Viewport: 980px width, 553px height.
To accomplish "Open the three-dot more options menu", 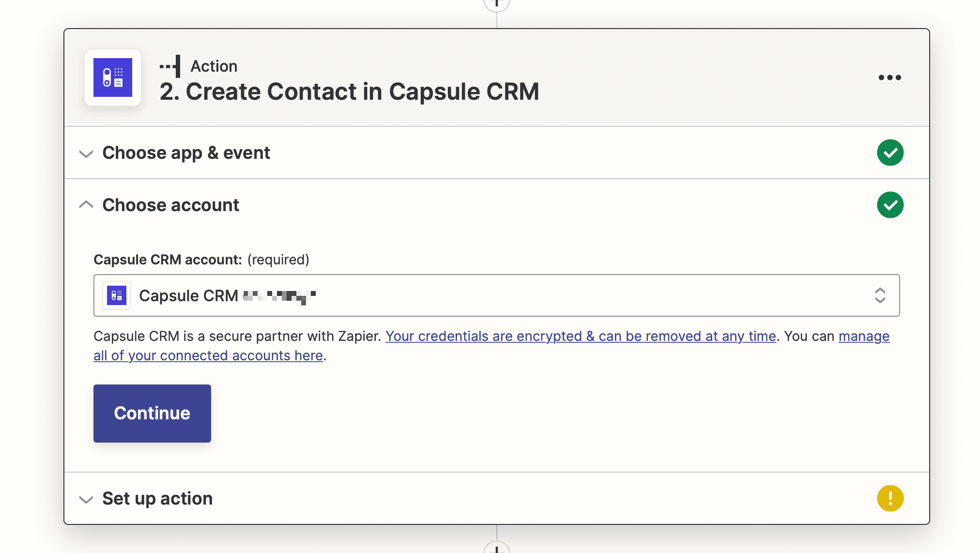I will pyautogui.click(x=890, y=77).
